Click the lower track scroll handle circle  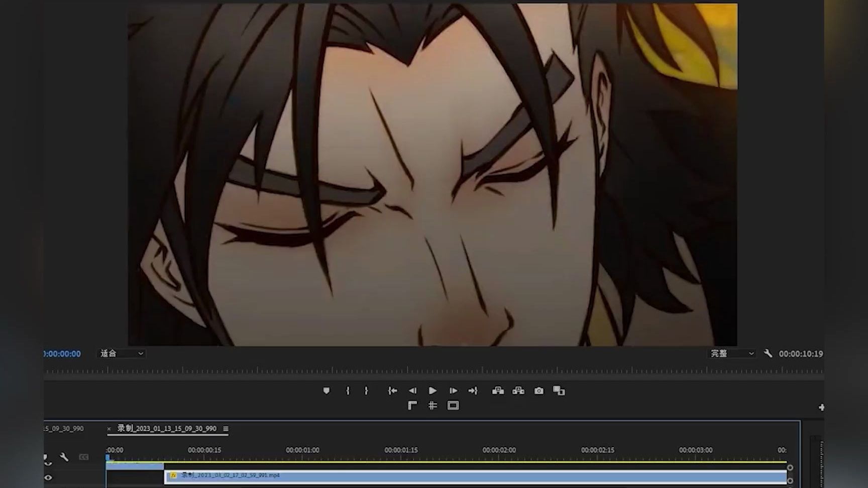tap(790, 481)
